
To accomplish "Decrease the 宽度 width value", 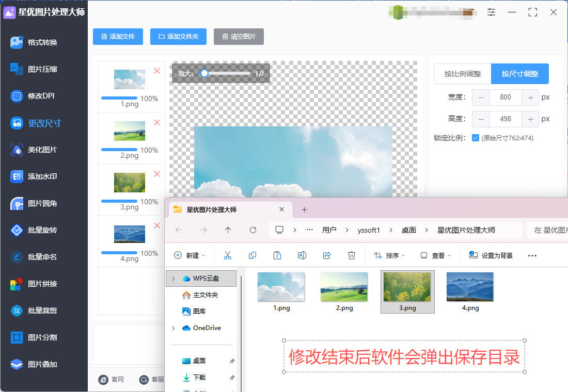I will (x=481, y=97).
